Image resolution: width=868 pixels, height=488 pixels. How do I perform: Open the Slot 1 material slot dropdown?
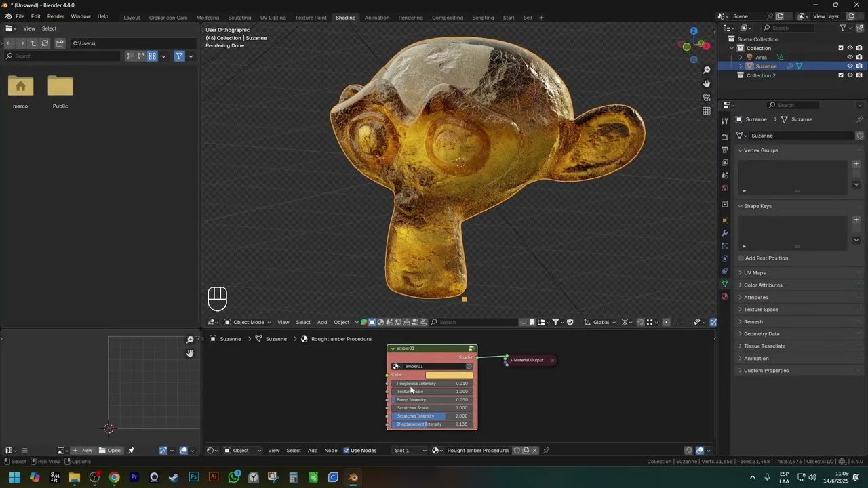pyautogui.click(x=410, y=451)
